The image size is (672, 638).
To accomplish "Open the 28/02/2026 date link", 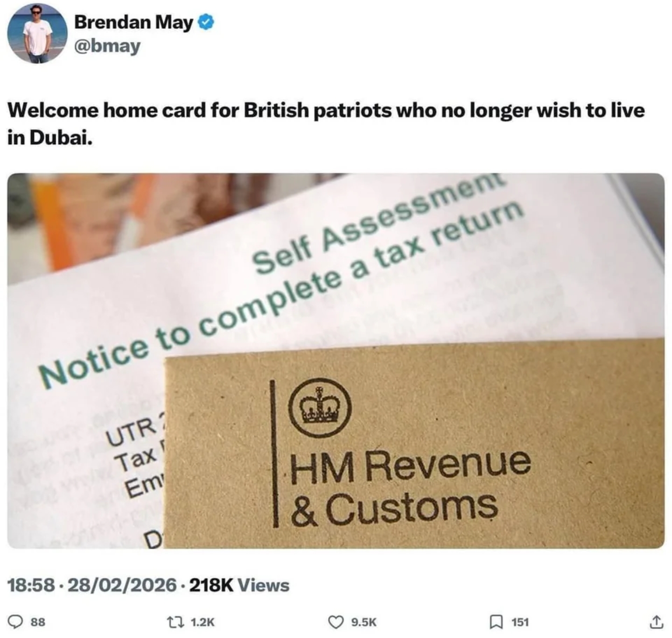I will (x=122, y=585).
